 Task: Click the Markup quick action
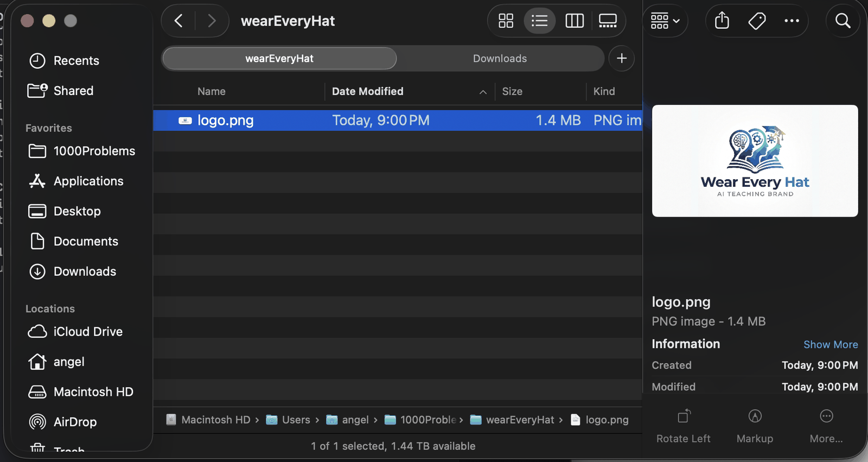pyautogui.click(x=755, y=426)
